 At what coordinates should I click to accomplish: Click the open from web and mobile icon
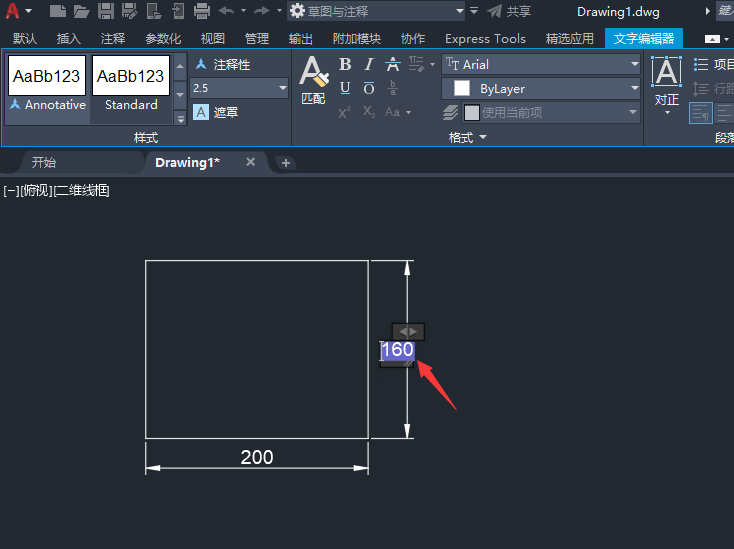[x=154, y=11]
